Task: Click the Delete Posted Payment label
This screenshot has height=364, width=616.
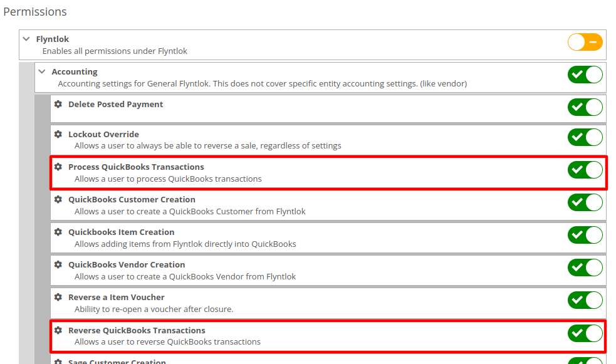Action: (115, 105)
